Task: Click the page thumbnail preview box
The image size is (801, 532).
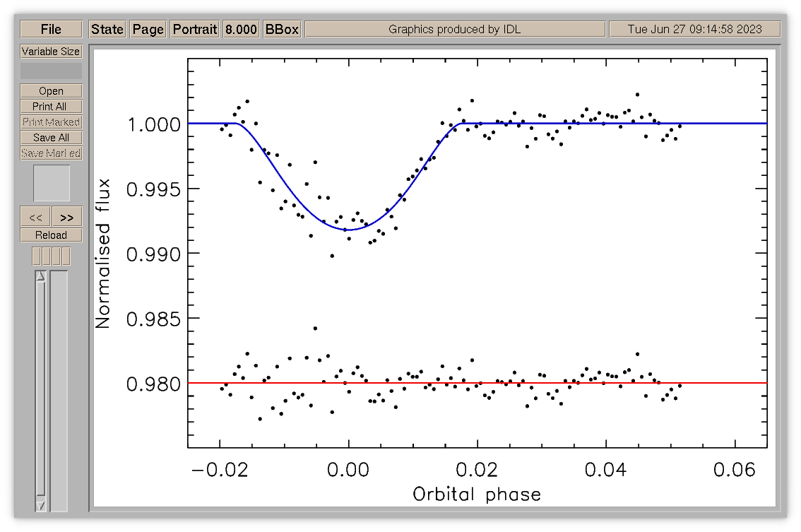Action: [x=52, y=182]
